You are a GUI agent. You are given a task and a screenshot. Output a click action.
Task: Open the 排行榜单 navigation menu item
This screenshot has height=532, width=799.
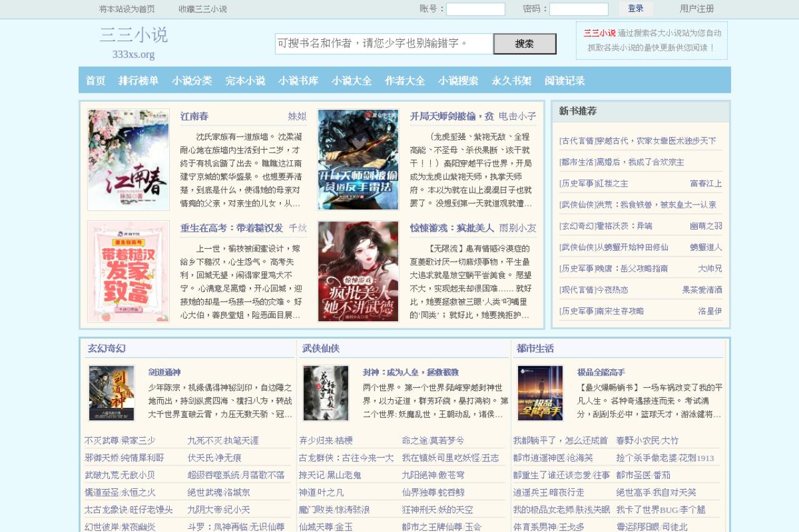pyautogui.click(x=139, y=80)
